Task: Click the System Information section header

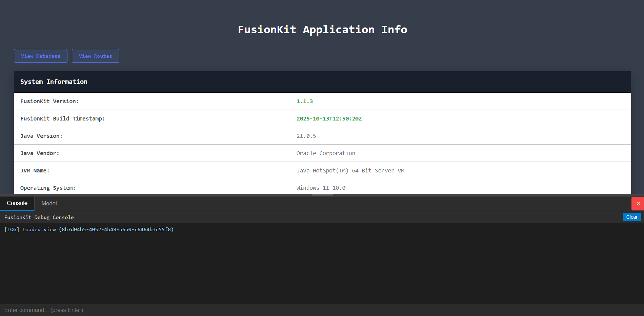Action: (x=322, y=82)
